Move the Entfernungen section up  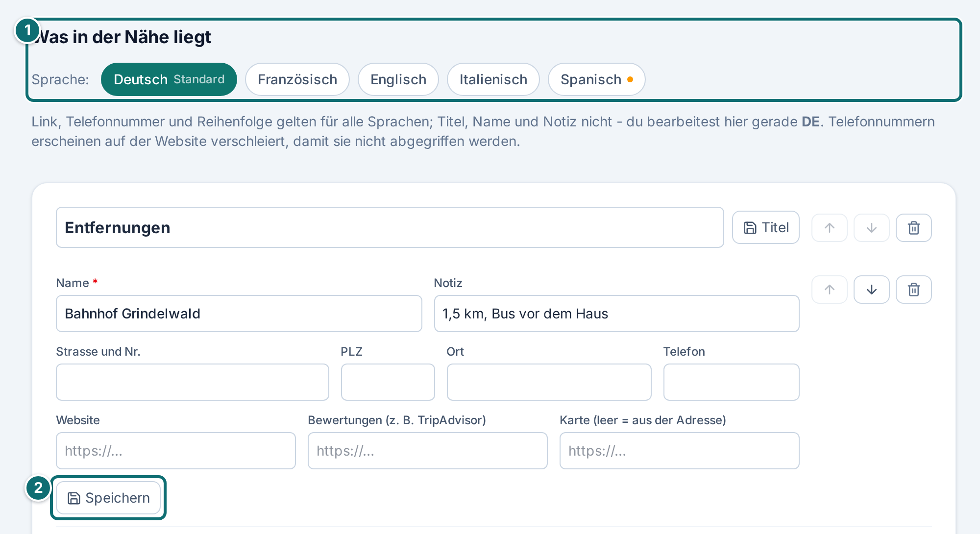coord(829,228)
